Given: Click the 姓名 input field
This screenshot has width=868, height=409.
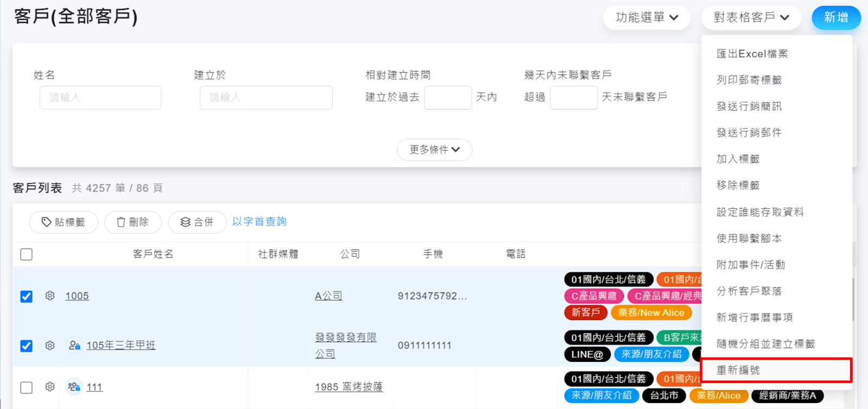Looking at the screenshot, I should click(100, 98).
